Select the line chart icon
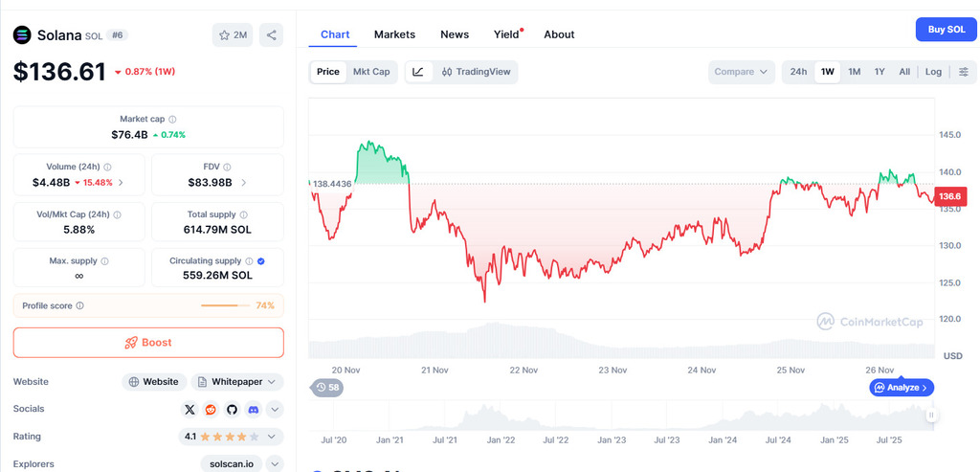 pyautogui.click(x=418, y=72)
